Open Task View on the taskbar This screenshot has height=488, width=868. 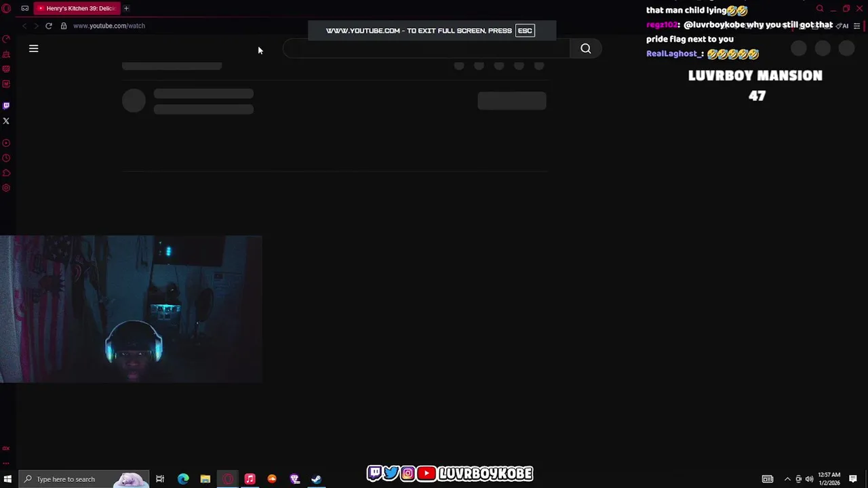click(x=160, y=479)
